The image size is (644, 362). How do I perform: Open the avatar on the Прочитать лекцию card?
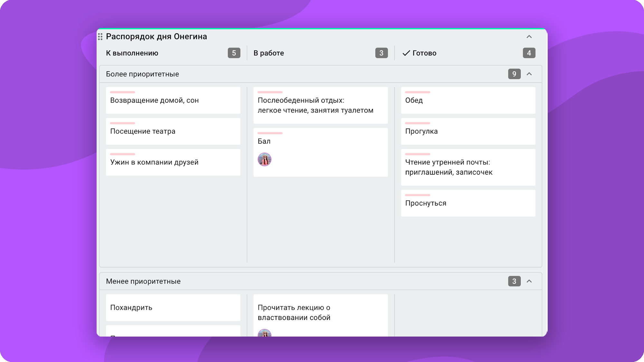(265, 333)
